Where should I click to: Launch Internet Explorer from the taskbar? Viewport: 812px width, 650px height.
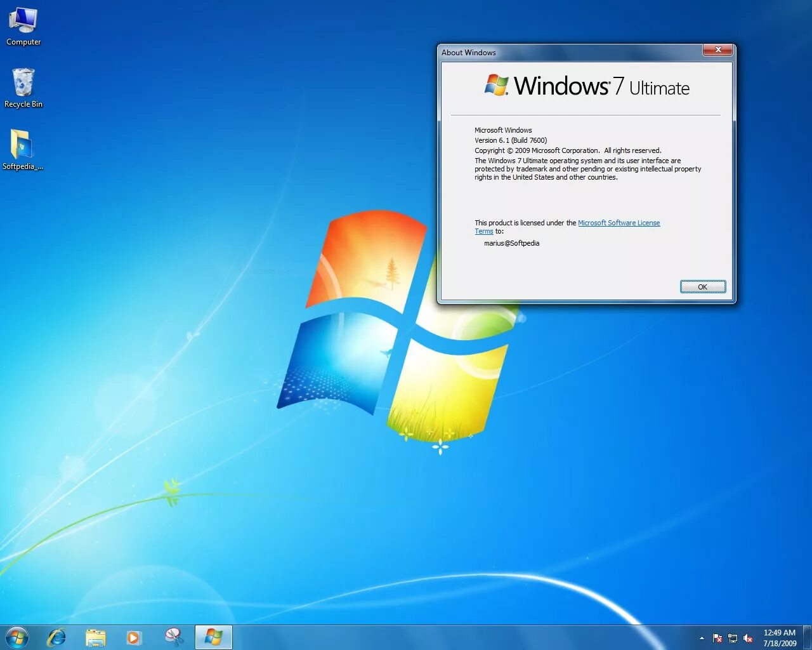(56, 637)
